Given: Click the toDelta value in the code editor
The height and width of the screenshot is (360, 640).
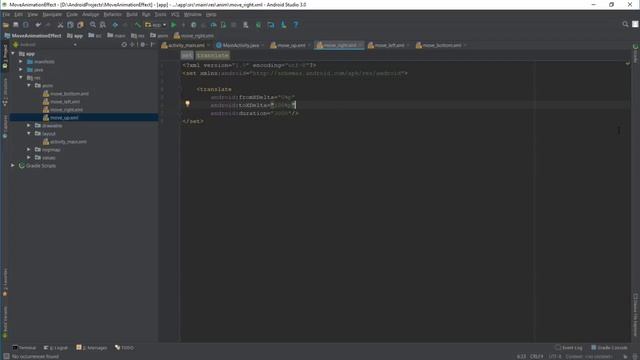Looking at the screenshot, I should [282, 105].
